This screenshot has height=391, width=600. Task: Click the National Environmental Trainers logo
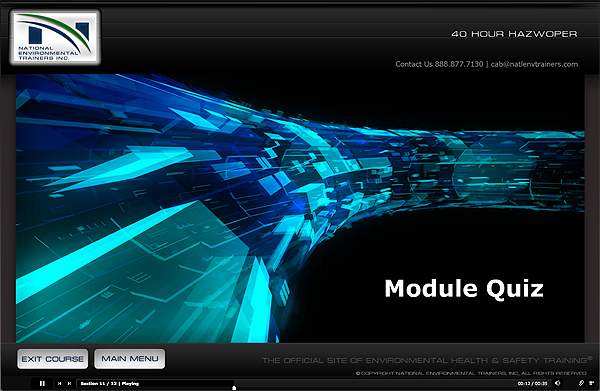[55, 37]
